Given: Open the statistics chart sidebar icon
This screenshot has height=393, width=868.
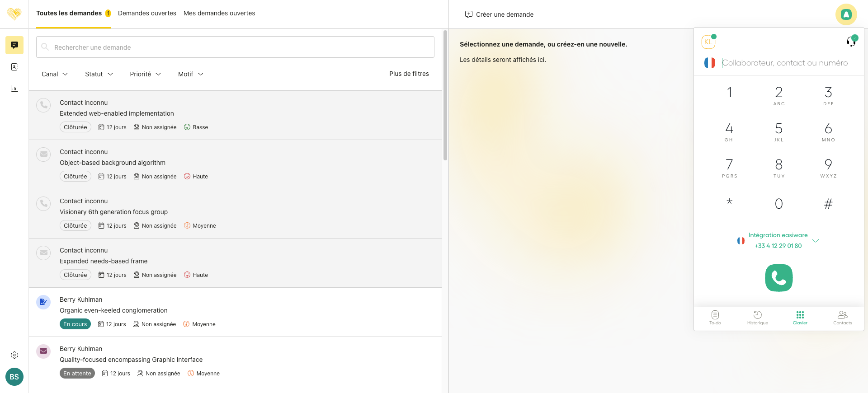Looking at the screenshot, I should 14,89.
